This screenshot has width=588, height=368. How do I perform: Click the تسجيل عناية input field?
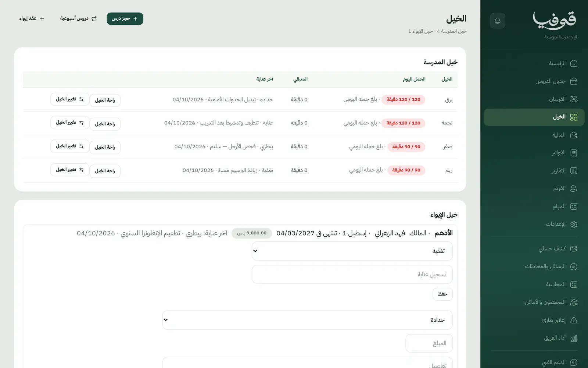tap(352, 275)
